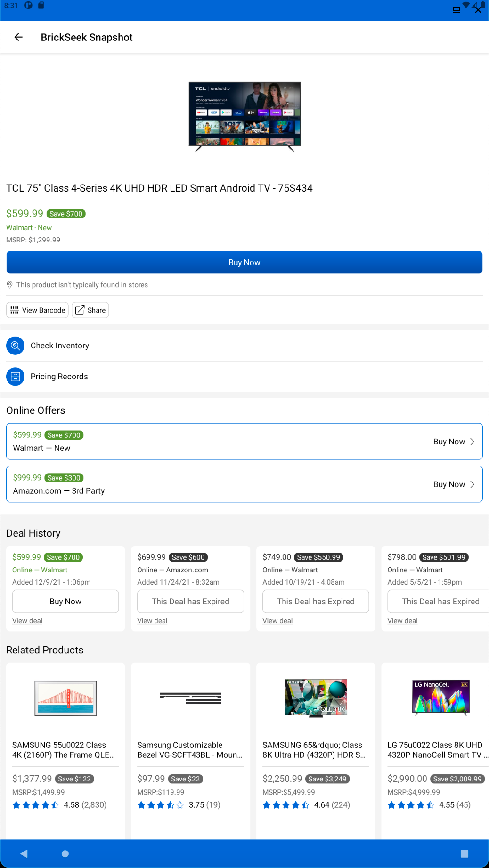The image size is (489, 868).
Task: Tap the Pricing Records drawer icon
Action: click(15, 377)
